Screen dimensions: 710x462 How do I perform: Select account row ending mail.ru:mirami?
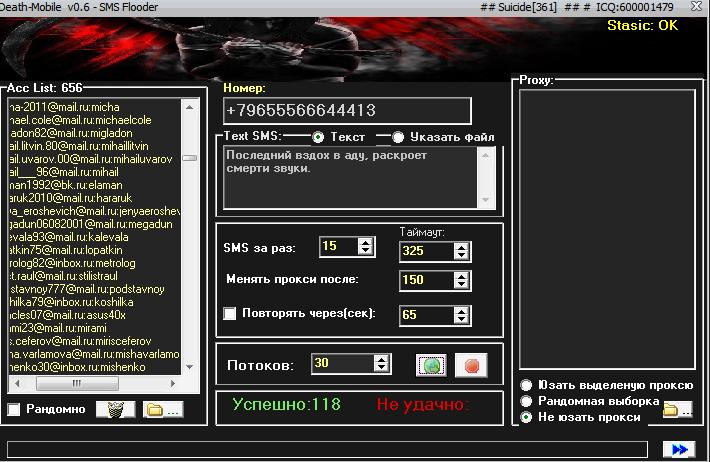(x=95, y=328)
